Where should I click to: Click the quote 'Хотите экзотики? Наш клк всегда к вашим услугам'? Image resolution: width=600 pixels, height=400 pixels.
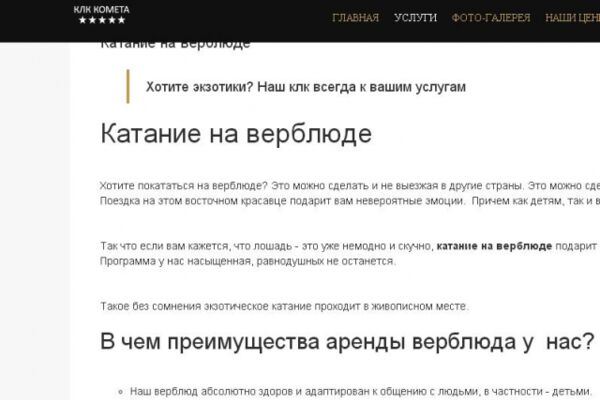[x=306, y=87]
